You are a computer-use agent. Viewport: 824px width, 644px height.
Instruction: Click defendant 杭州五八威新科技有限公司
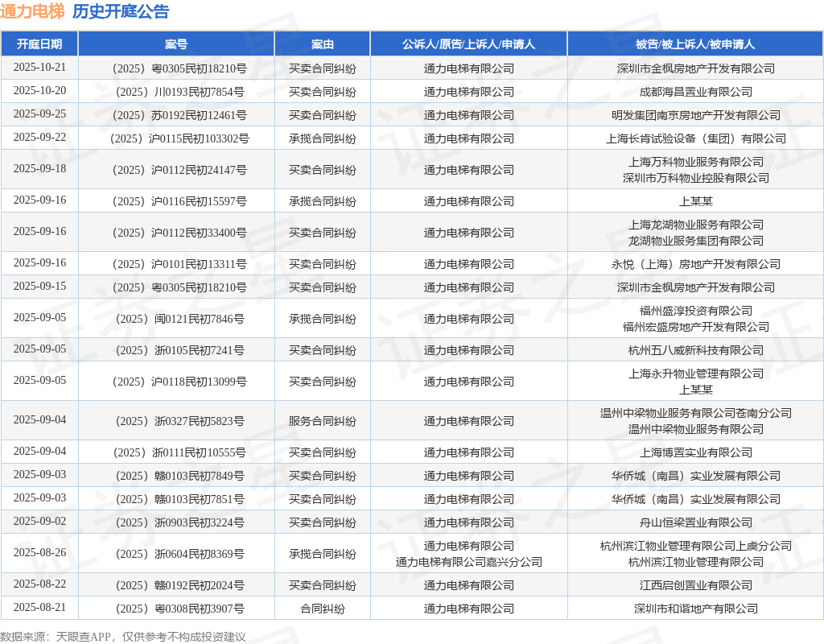pyautogui.click(x=696, y=351)
